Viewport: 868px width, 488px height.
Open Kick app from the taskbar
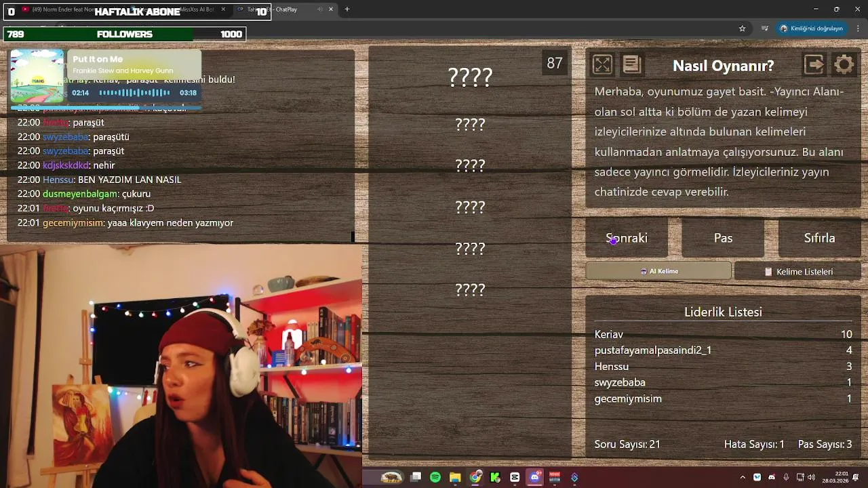tap(495, 477)
